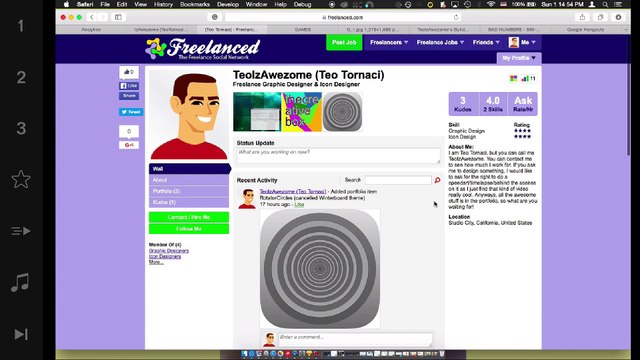This screenshot has width=640, height=360.
Task: Open the Debug menu in the menu bar
Action: [x=302, y=4]
